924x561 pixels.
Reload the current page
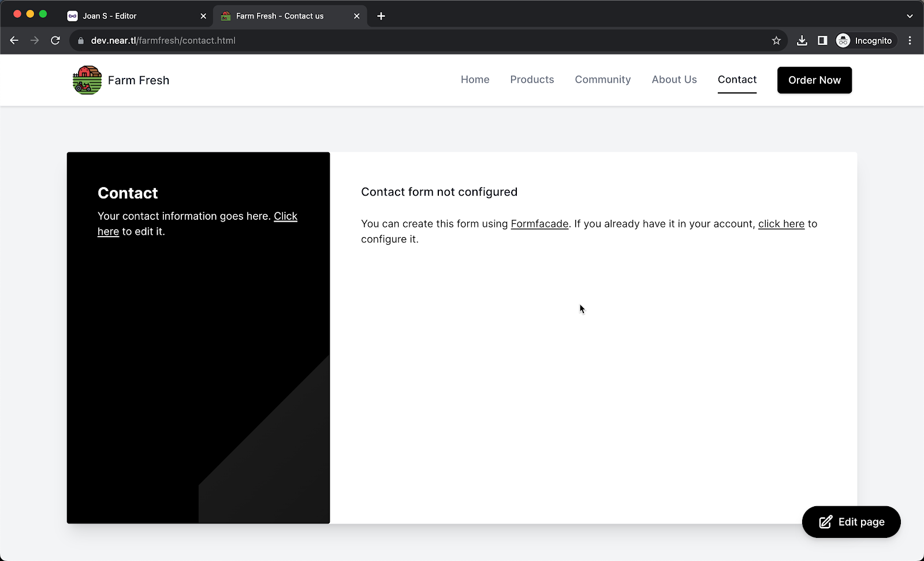55,40
